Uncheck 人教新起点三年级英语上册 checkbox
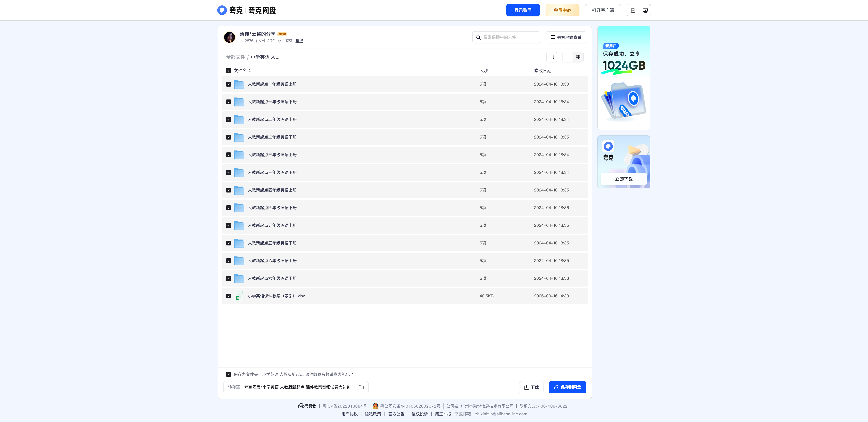Viewport: 868px width, 422px height. pos(229,155)
